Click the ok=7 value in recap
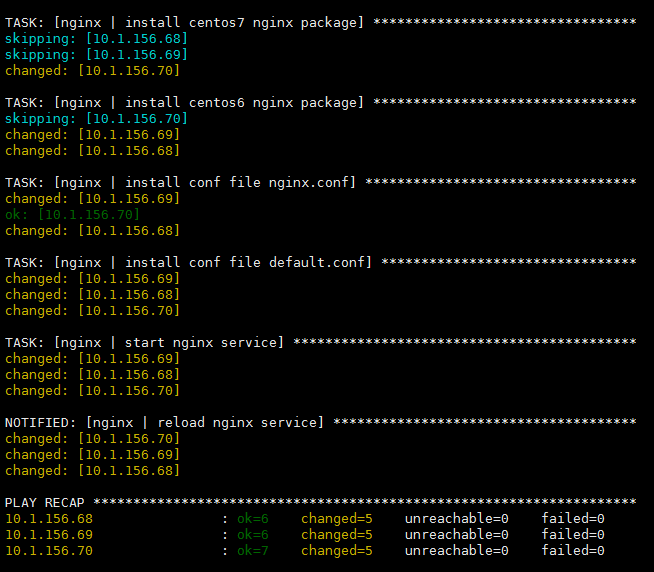The image size is (654, 572). [253, 551]
